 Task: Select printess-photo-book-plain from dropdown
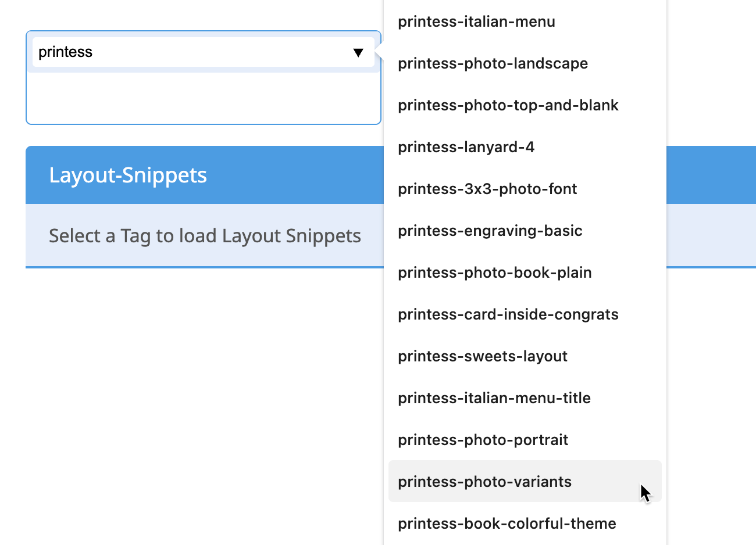pos(494,272)
